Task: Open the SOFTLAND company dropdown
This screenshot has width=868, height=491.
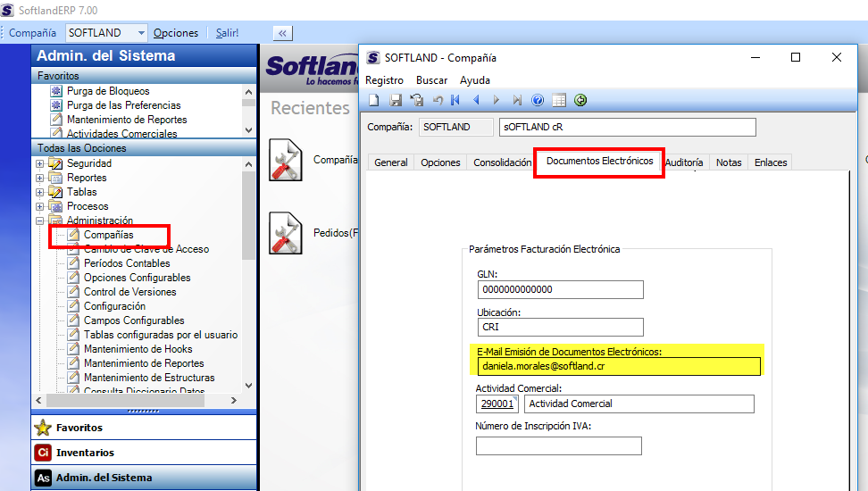Action: coord(141,33)
